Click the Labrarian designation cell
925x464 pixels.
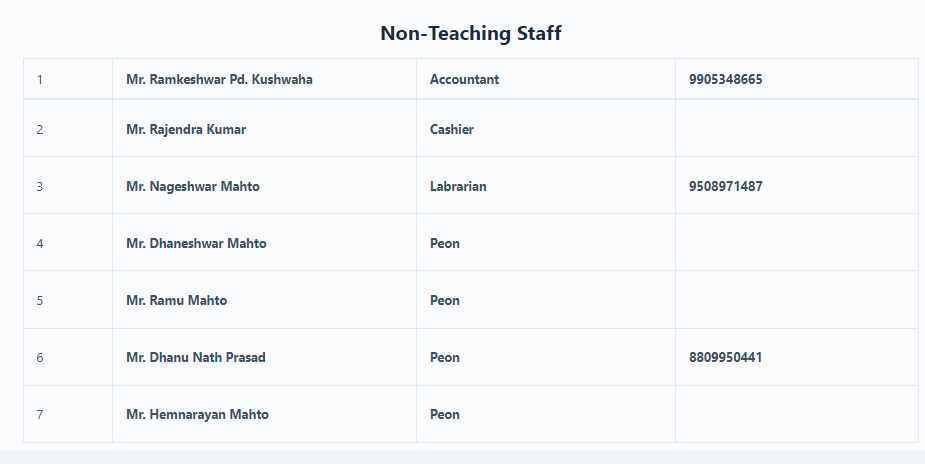546,186
